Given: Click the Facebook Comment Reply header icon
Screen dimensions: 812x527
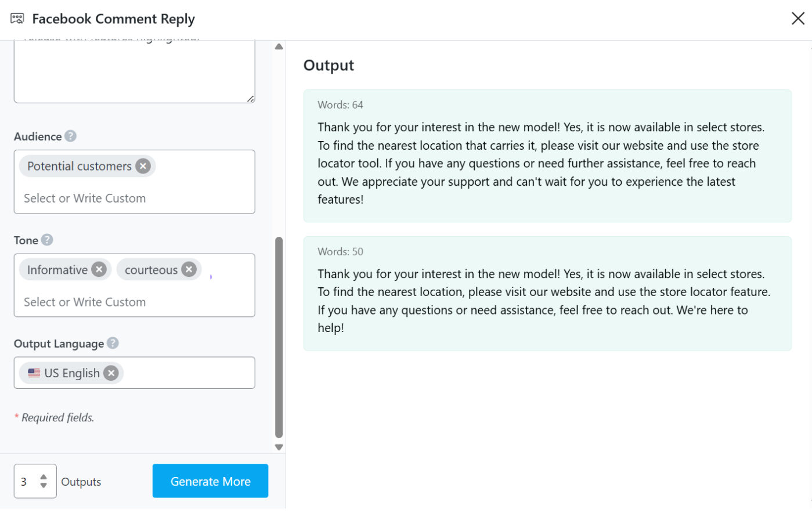Looking at the screenshot, I should (17, 19).
